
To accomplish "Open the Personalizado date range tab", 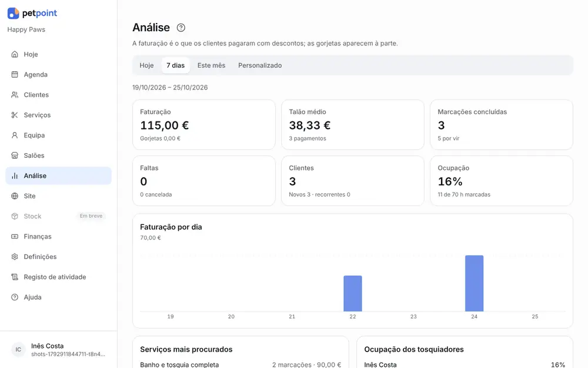I will coord(260,66).
